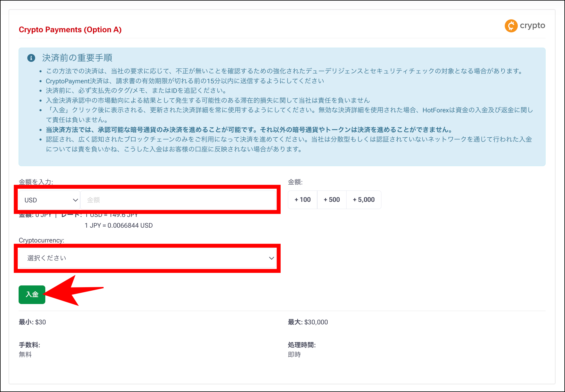Click the 決済前の重要手順 notice header
Viewport: 565px width, 392px height.
(x=77, y=58)
